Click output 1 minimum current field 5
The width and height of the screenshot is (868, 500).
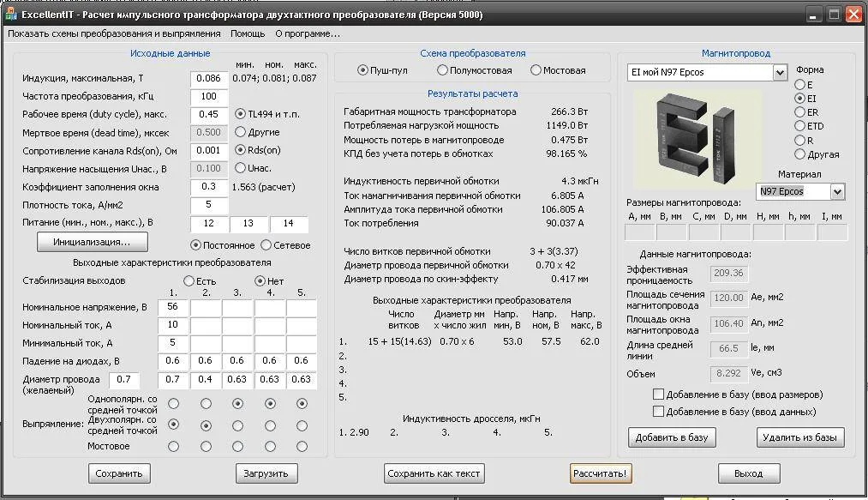(173, 342)
